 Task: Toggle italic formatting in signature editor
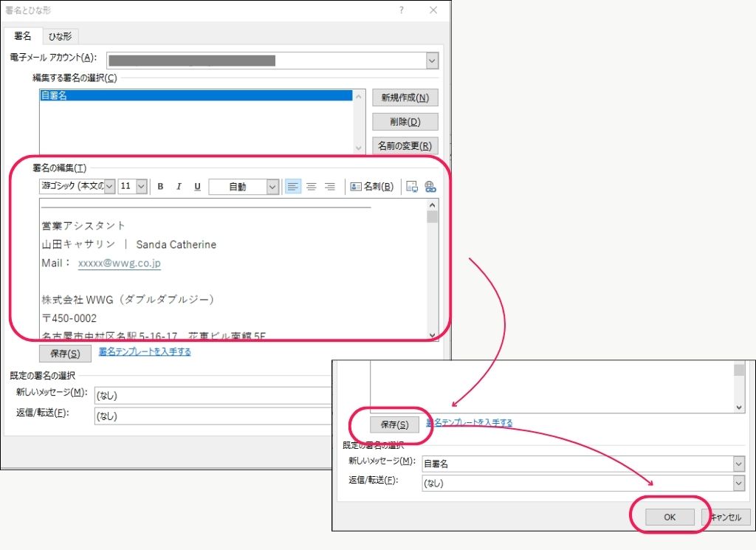tap(179, 187)
